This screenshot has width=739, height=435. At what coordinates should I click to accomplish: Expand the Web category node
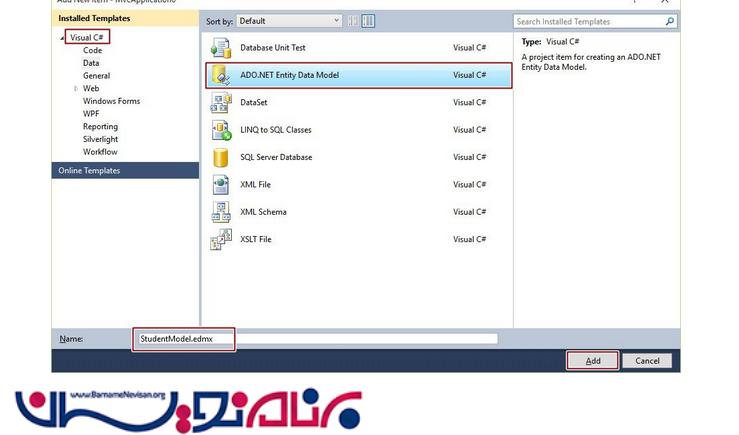click(75, 89)
